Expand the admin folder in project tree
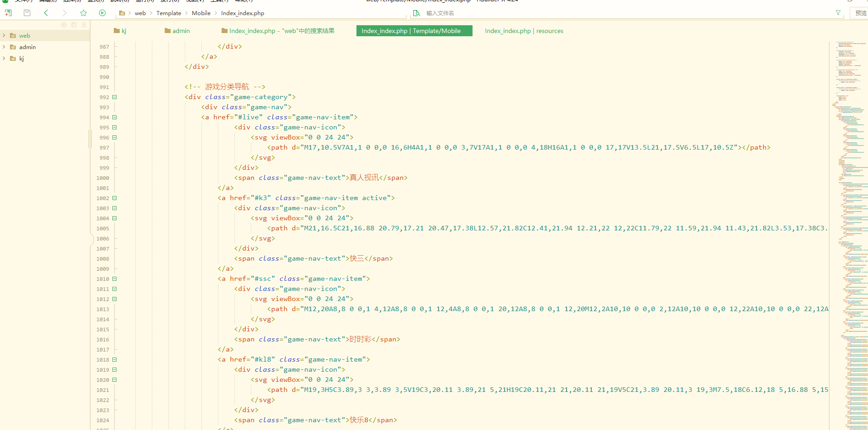The width and height of the screenshot is (868, 430). (x=4, y=47)
